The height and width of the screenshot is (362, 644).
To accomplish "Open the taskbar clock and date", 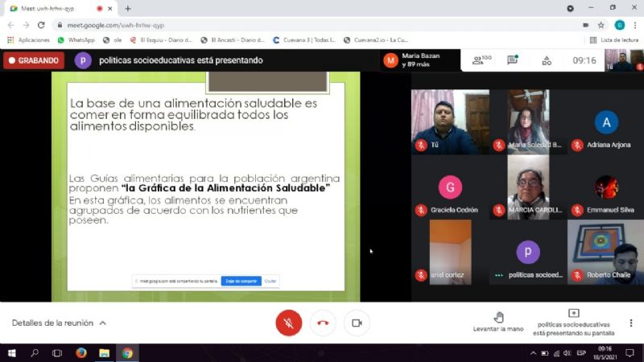I will [605, 353].
